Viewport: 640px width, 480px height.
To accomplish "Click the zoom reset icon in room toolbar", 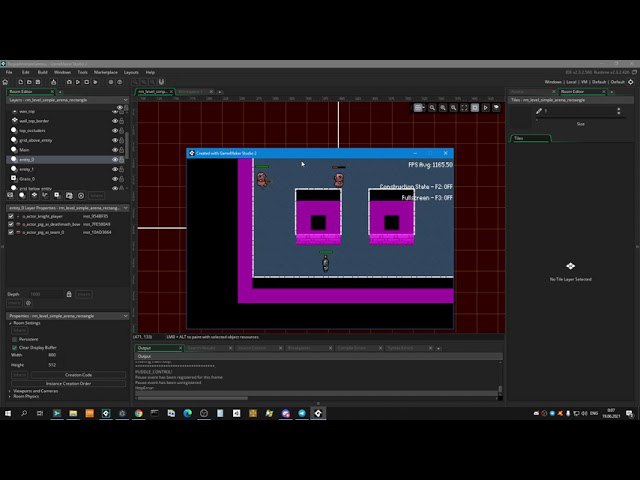I will pyautogui.click(x=442, y=108).
